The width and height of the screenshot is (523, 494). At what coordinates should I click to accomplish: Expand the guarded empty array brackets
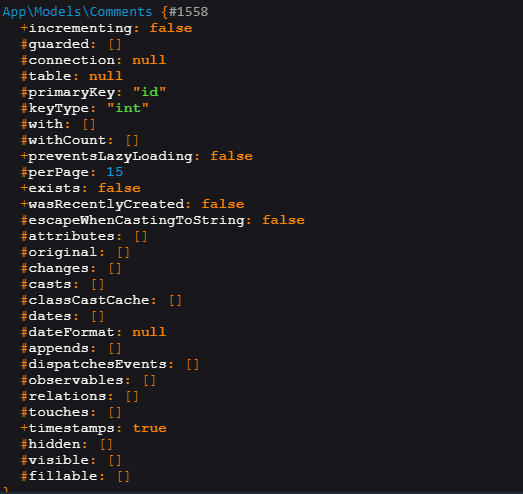click(x=115, y=44)
